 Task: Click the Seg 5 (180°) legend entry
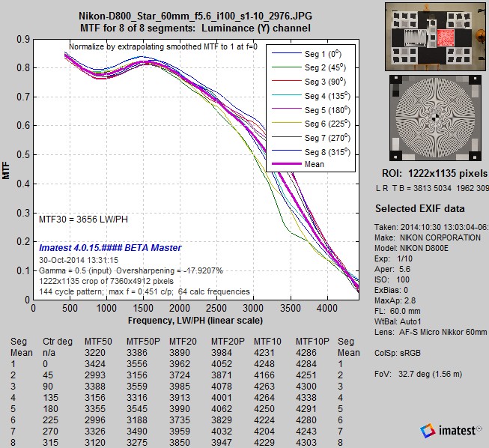(x=311, y=110)
